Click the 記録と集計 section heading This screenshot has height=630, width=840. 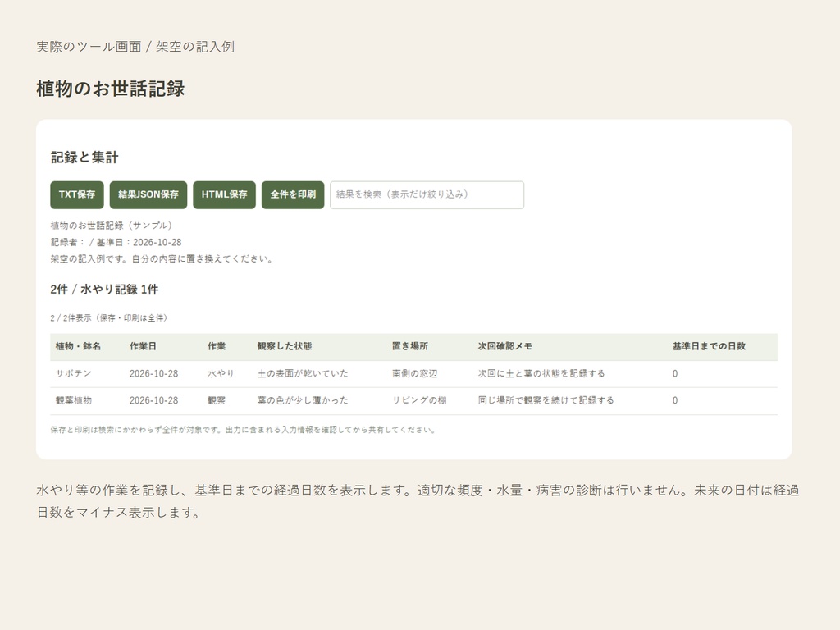84,157
